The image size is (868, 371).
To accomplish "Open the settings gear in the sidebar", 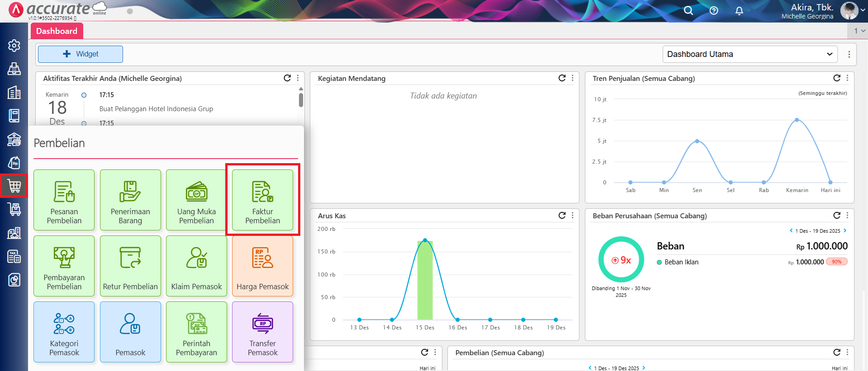I will (14, 46).
